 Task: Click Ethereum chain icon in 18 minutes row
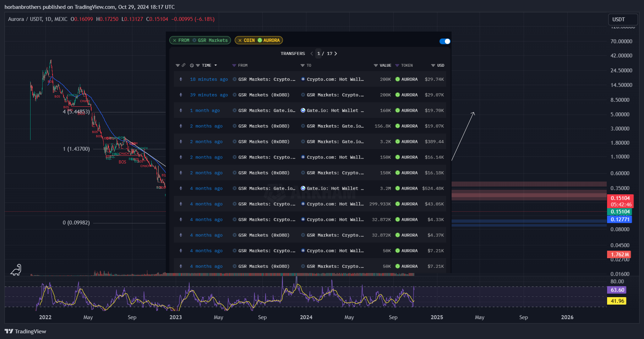pyautogui.click(x=181, y=79)
